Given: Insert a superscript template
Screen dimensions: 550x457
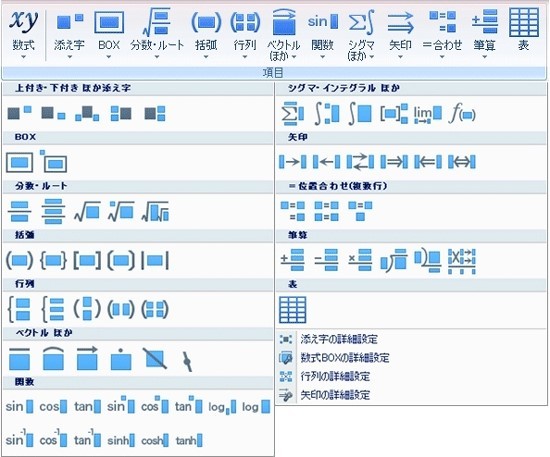Looking at the screenshot, I should pyautogui.click(x=19, y=113).
